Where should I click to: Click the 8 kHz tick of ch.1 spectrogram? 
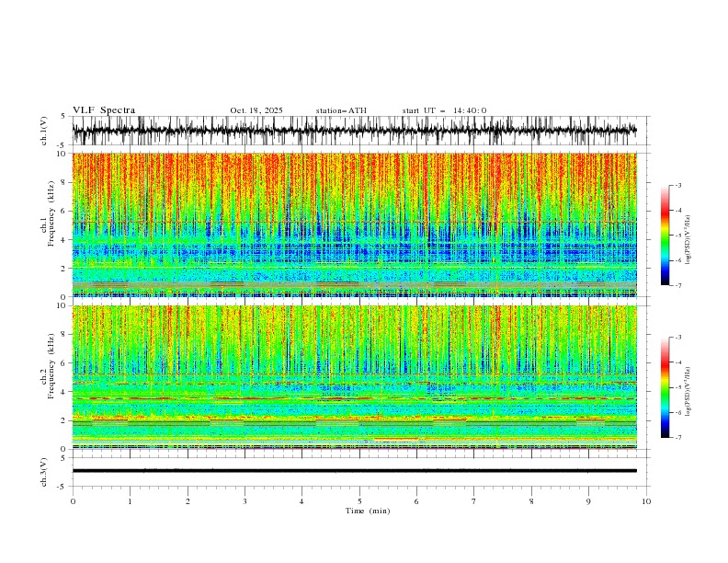coord(64,182)
